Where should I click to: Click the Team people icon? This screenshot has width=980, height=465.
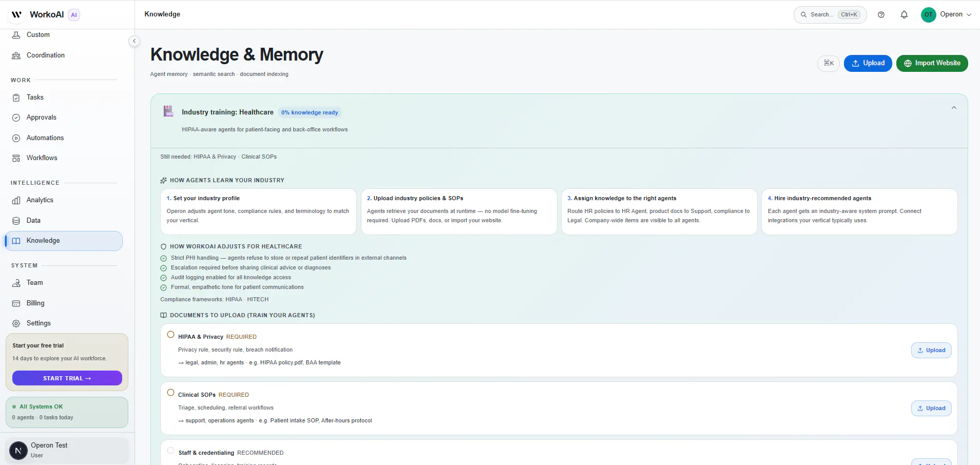16,283
